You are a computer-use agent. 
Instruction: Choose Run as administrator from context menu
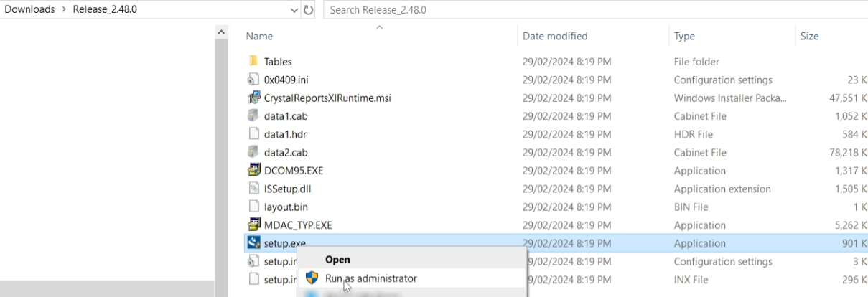click(370, 278)
